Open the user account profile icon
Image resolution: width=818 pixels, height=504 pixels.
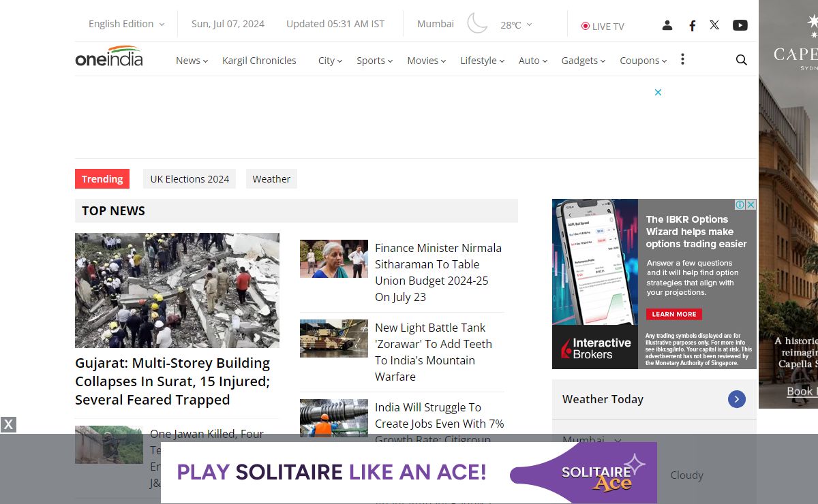[667, 25]
